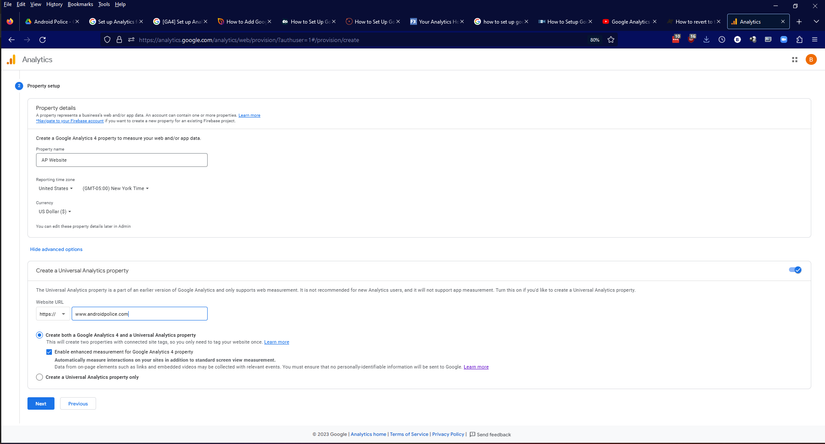The height and width of the screenshot is (444, 825).
Task: Click the orange account avatar
Action: pos(811,59)
